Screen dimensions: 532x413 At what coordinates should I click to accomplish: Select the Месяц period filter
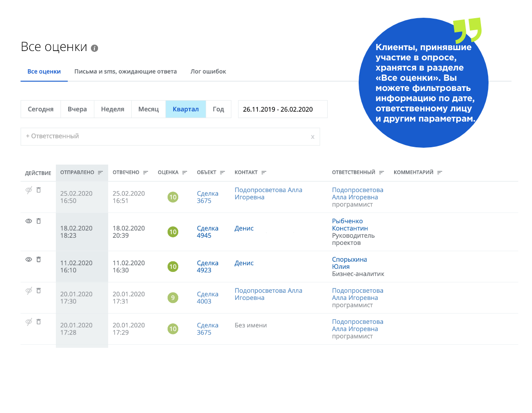click(149, 109)
